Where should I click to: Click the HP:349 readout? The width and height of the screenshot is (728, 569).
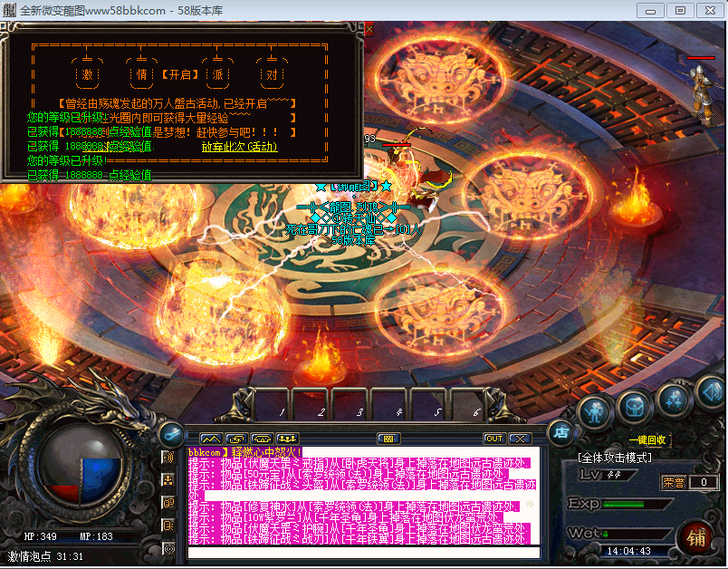41,536
